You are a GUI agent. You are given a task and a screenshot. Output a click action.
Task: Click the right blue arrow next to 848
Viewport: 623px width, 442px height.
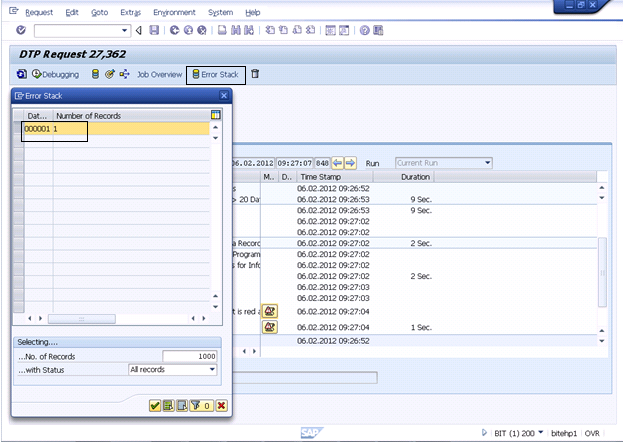(350, 163)
